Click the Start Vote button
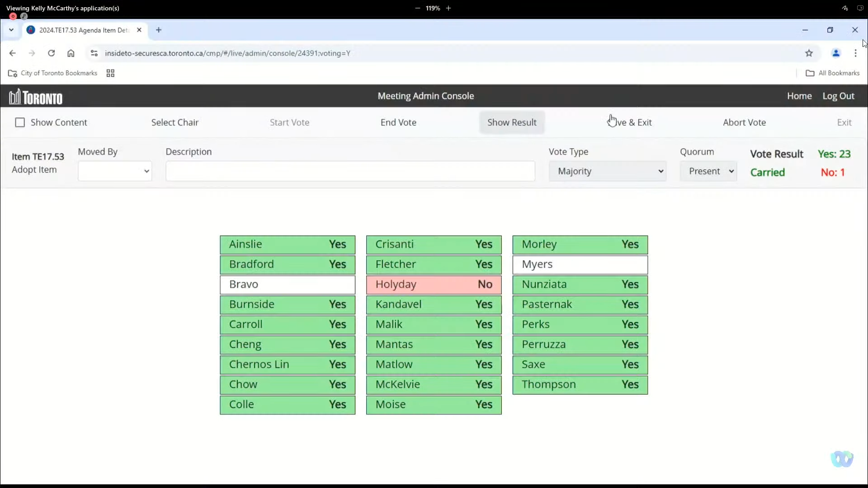Screen dimensions: 868x488 pos(290,122)
